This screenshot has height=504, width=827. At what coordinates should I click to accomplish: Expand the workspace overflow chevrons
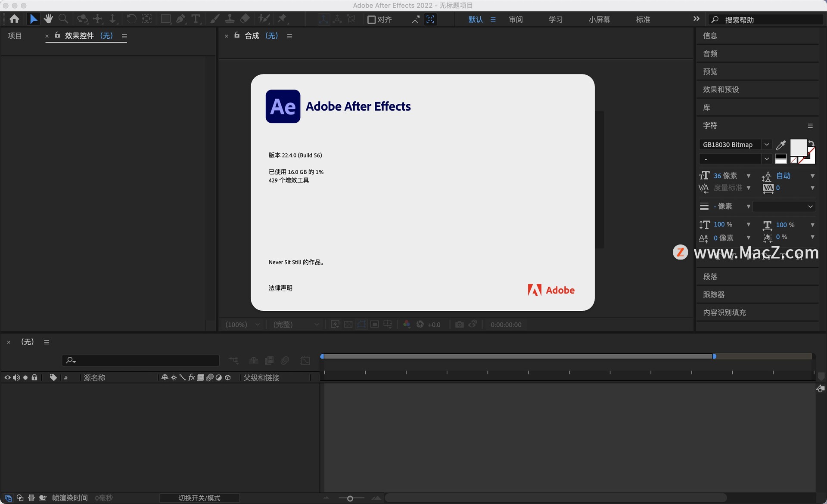pos(696,19)
